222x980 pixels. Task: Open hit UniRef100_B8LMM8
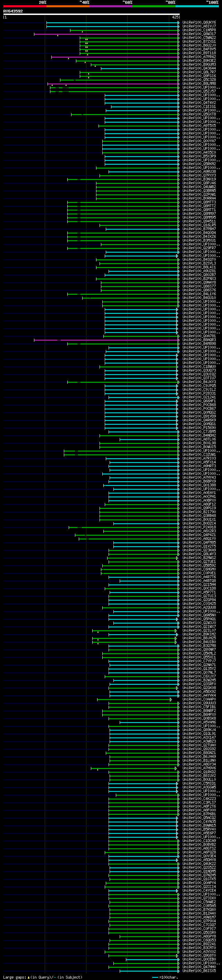[199, 83]
